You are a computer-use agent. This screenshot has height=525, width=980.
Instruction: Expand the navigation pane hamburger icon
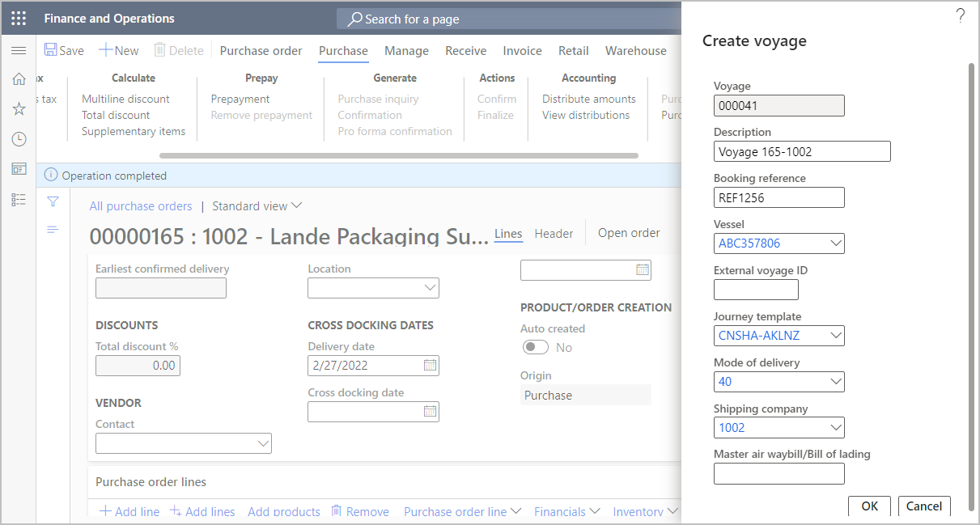(x=19, y=50)
